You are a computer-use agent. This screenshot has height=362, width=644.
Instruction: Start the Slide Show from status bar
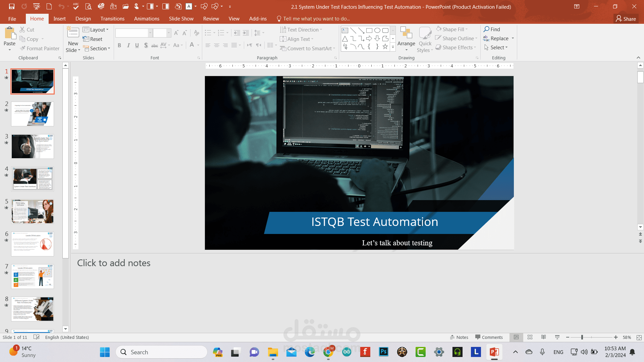pos(557,337)
